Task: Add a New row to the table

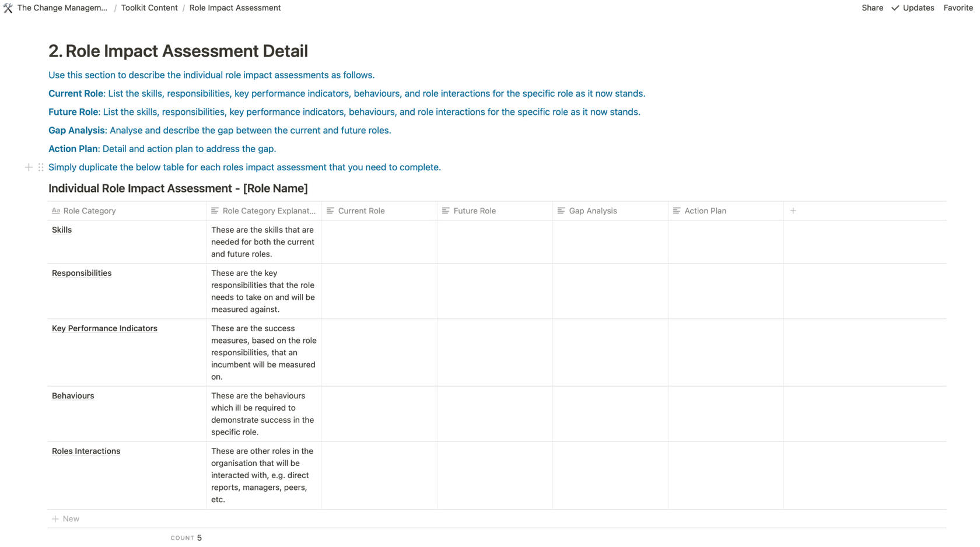Action: (x=70, y=518)
